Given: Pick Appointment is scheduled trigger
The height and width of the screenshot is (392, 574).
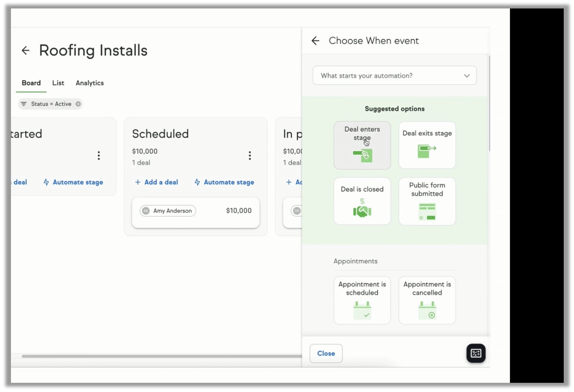Looking at the screenshot, I should 362,300.
